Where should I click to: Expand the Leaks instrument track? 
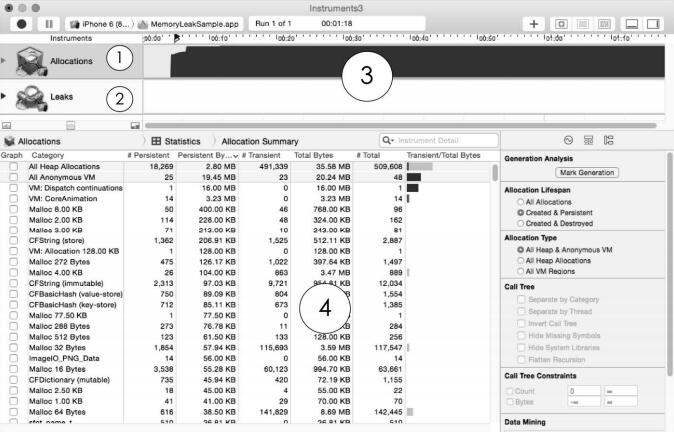pyautogui.click(x=8, y=97)
